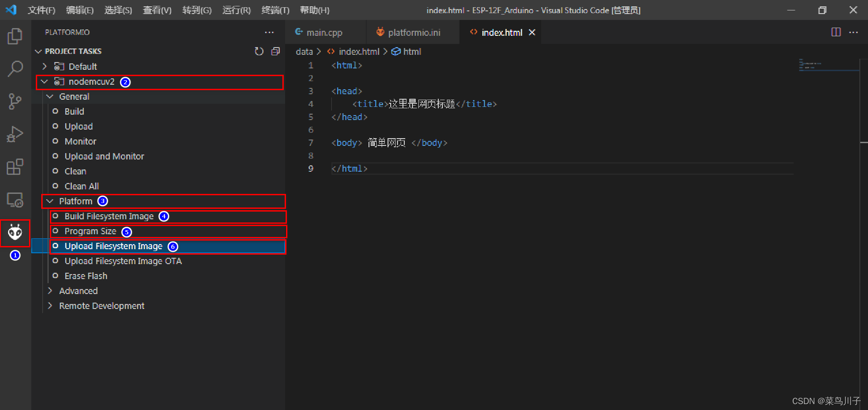Open editor more actions ellipsis
868x410 pixels.
[x=853, y=32]
